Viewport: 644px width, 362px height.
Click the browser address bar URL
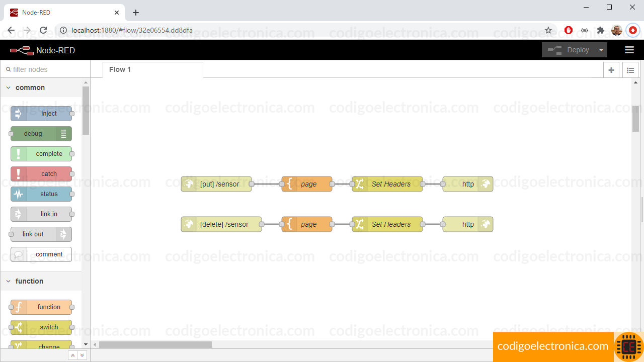point(132,30)
